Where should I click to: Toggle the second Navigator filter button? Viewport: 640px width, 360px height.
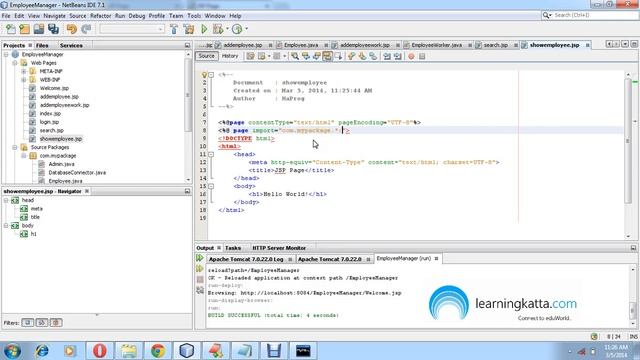pos(42,322)
